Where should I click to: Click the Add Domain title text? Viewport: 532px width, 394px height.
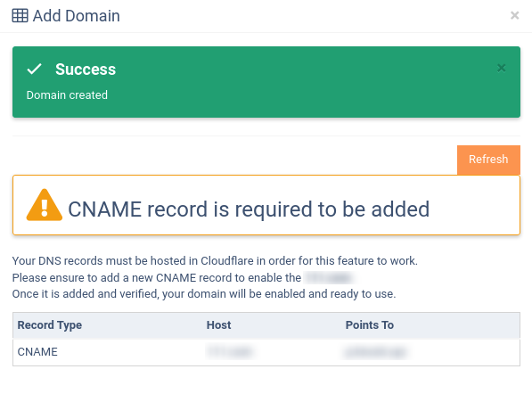77,16
